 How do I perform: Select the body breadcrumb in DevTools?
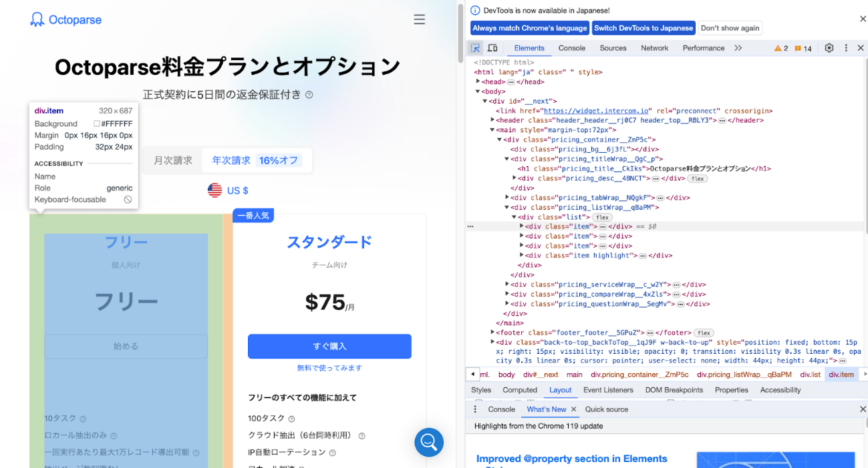point(507,375)
